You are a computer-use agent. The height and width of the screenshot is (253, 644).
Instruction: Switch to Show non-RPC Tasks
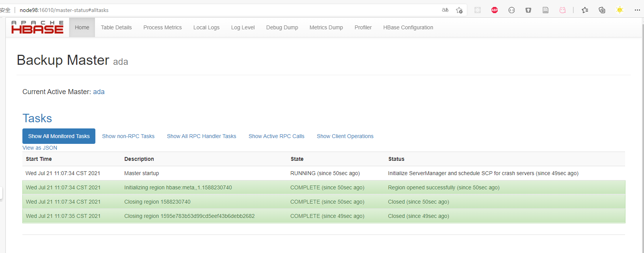(x=128, y=136)
